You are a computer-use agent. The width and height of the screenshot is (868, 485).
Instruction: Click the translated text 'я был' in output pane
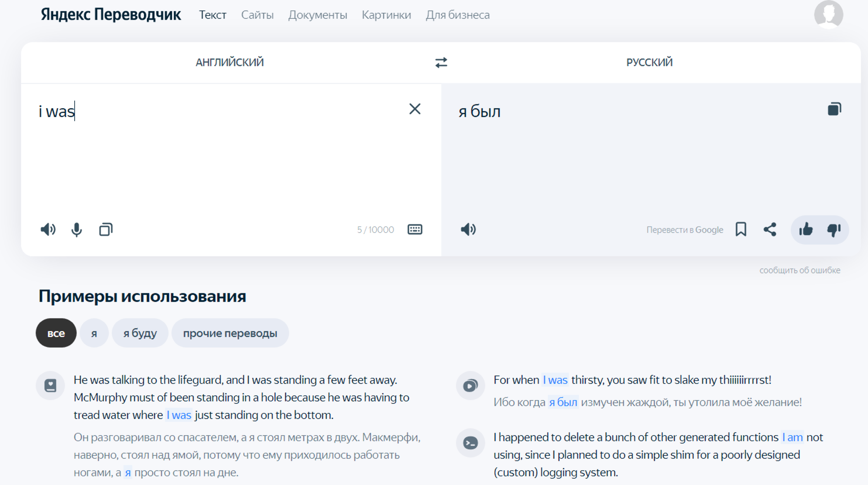479,111
